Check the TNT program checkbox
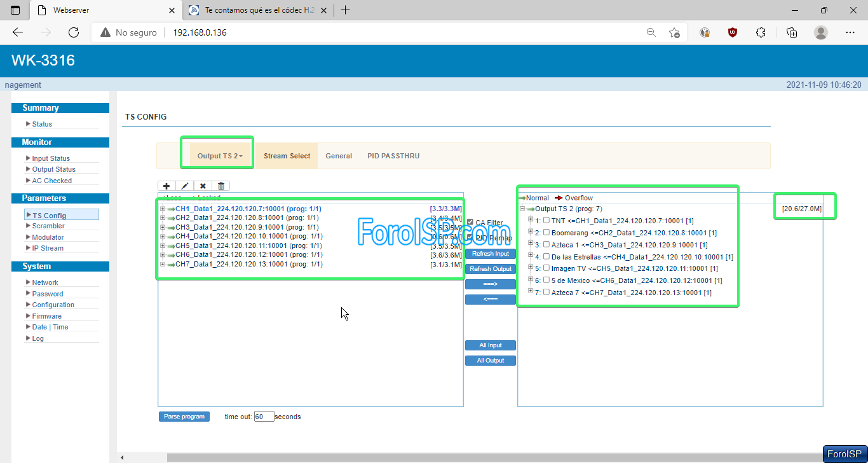Image resolution: width=868 pixels, height=463 pixels. coord(546,220)
